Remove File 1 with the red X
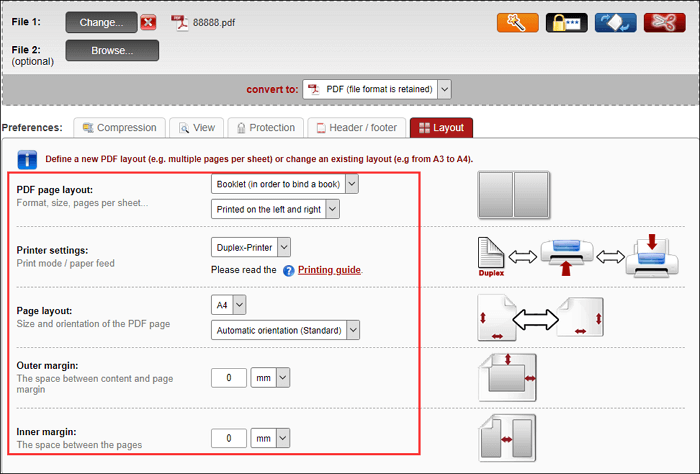Image resolution: width=700 pixels, height=474 pixels. coord(148,22)
